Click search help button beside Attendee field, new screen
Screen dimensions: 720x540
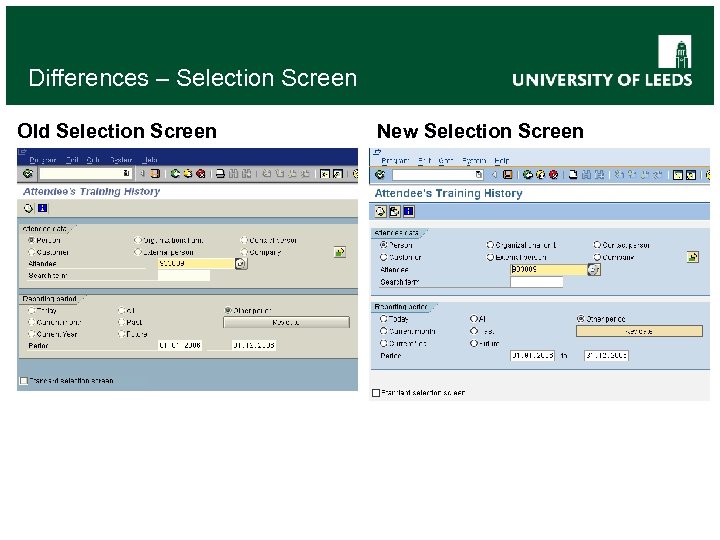click(x=594, y=270)
